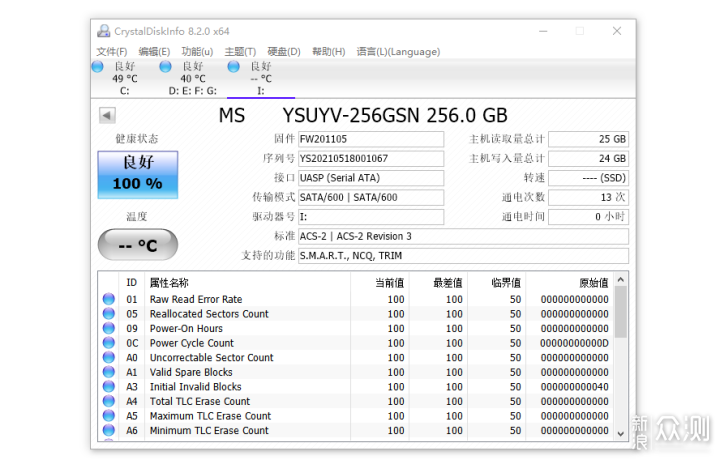720x460 pixels.
Task: Click the firmware field FW201105
Action: click(371, 139)
